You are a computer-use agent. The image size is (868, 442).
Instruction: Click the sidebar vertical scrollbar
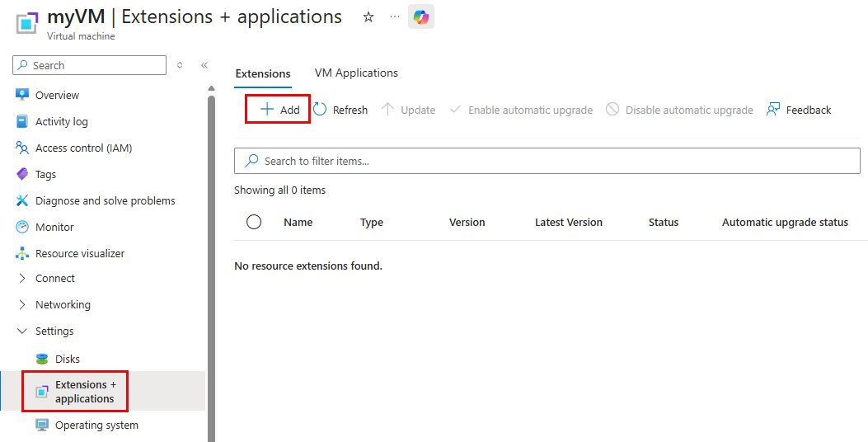click(211, 266)
